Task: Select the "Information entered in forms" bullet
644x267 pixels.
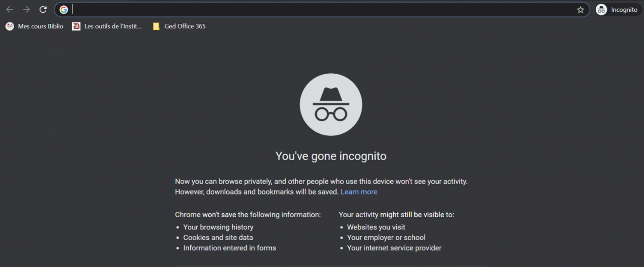Action: (x=229, y=248)
